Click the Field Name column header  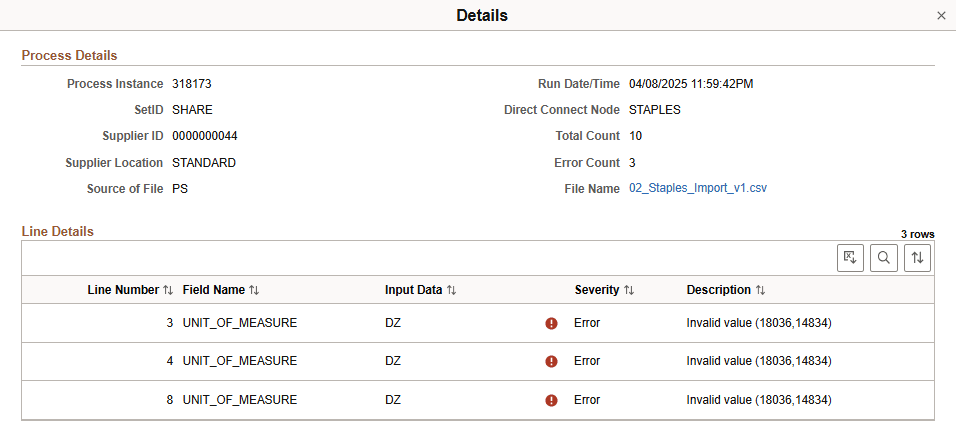214,290
